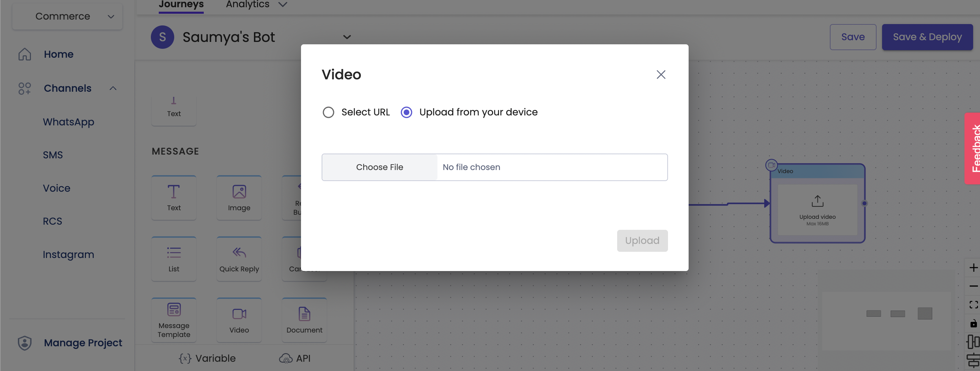
Task: Click the Choose File button
Action: point(379,167)
